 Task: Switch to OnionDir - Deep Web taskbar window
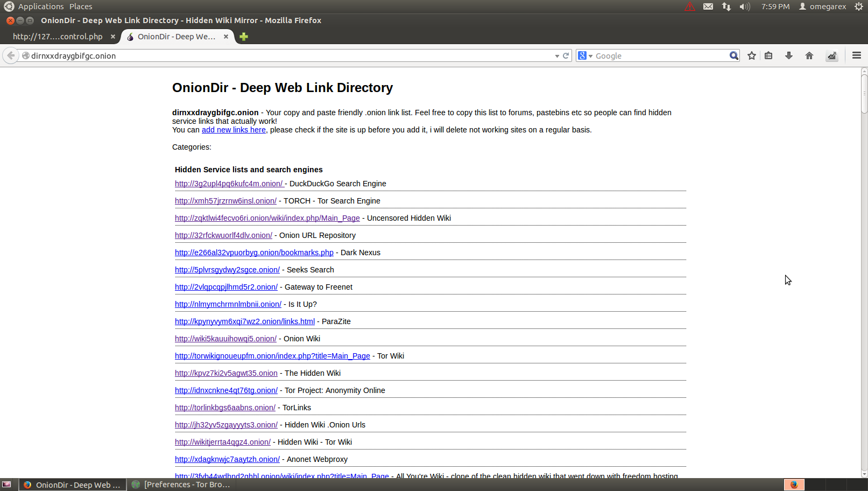[x=73, y=485]
